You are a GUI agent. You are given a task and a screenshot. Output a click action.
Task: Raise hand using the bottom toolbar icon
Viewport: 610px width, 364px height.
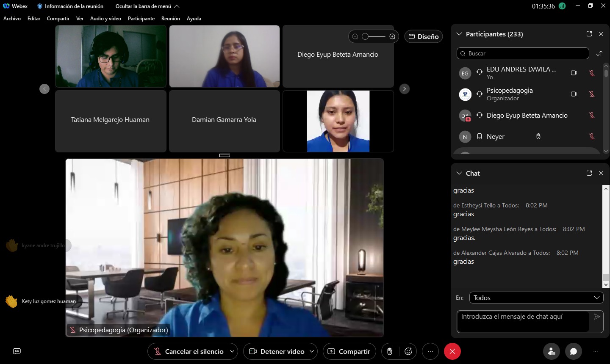pyautogui.click(x=389, y=351)
